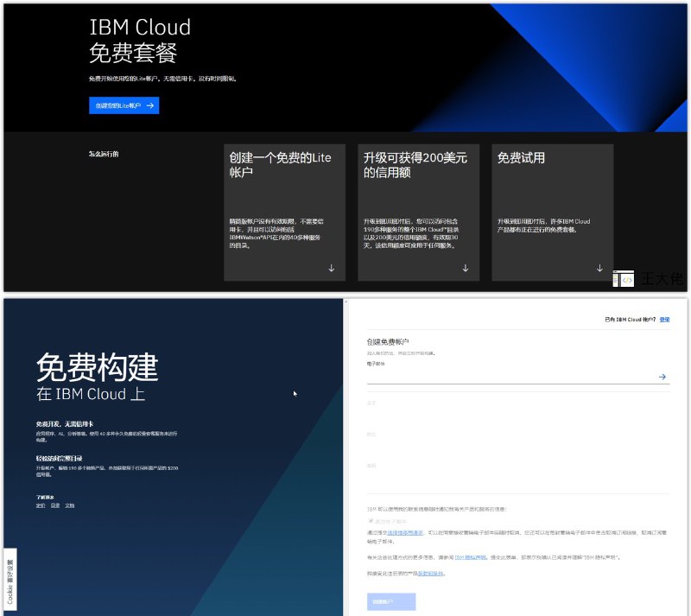This screenshot has height=616, width=691.
Task: Open the 选择性退订请求 link
Action: point(408,530)
